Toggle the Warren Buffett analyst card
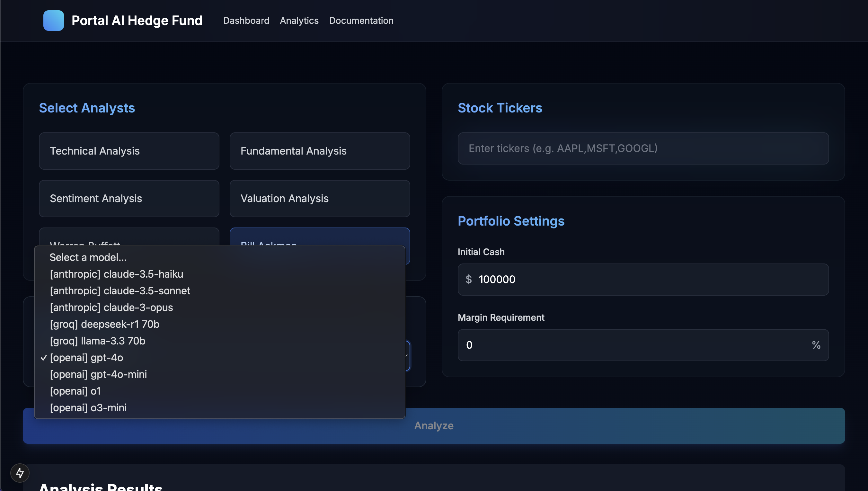 [x=129, y=237]
